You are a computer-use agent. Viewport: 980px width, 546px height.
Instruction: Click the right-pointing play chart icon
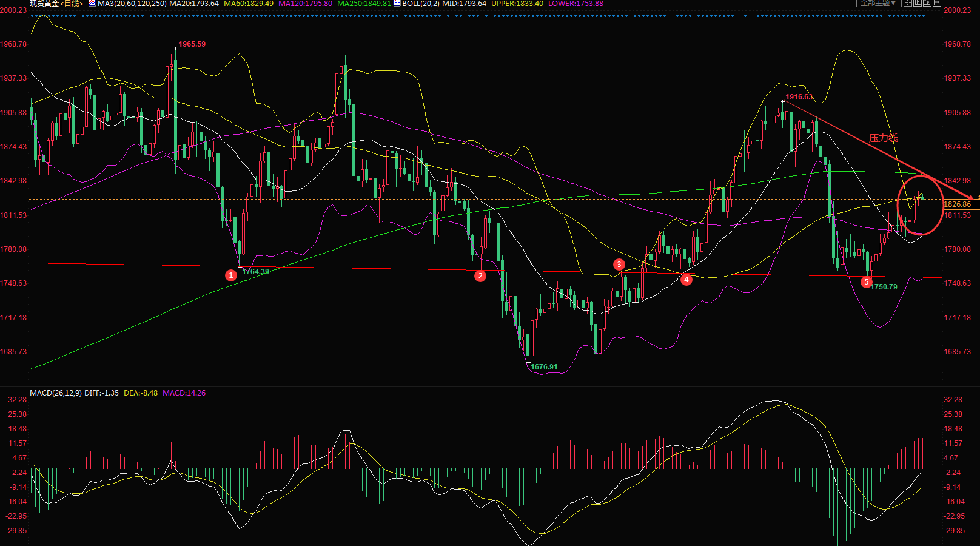[x=927, y=3]
